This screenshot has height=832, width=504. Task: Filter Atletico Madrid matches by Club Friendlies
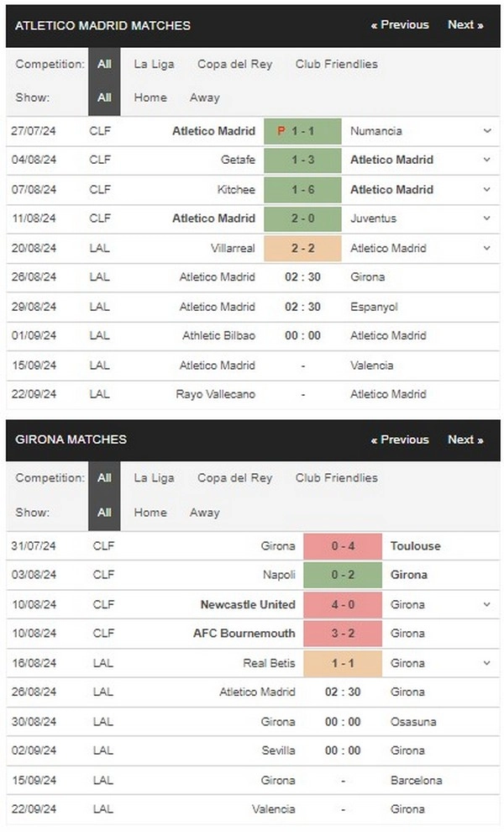pyautogui.click(x=336, y=64)
